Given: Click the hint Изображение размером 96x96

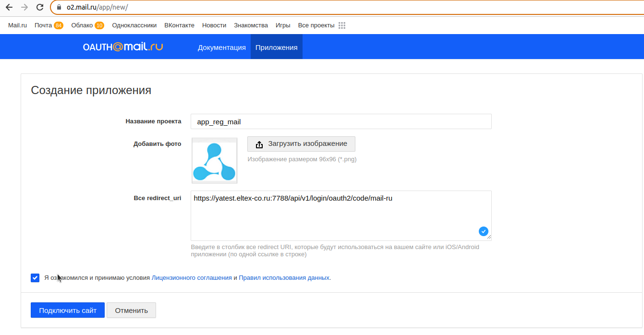Looking at the screenshot, I should coord(302,159).
